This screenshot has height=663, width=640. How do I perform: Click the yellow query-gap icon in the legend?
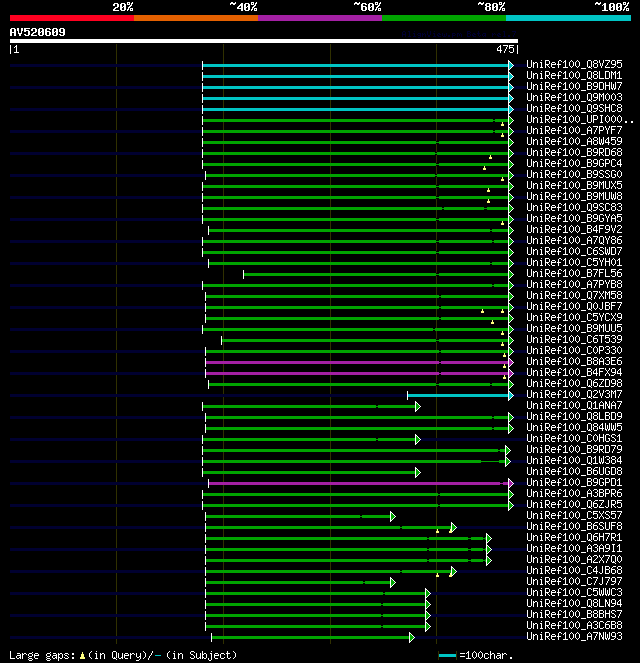point(82,655)
